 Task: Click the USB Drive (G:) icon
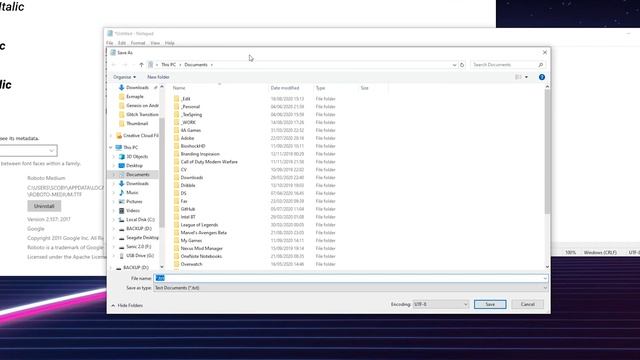coord(122,256)
